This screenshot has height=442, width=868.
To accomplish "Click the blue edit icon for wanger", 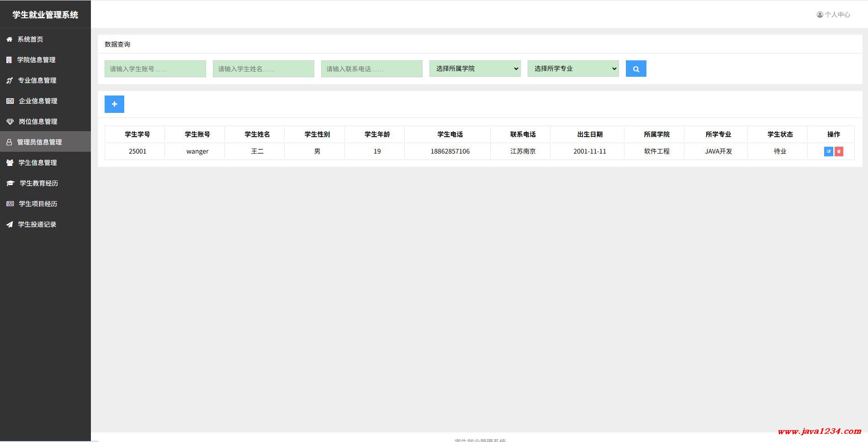I will pos(828,151).
